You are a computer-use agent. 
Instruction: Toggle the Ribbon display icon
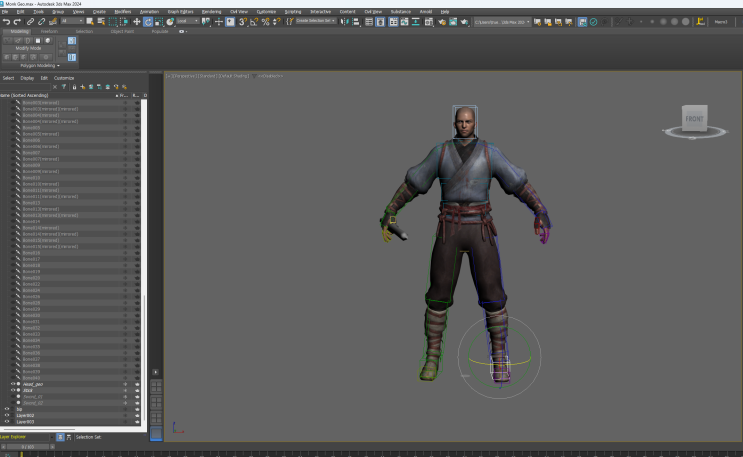[x=393, y=22]
